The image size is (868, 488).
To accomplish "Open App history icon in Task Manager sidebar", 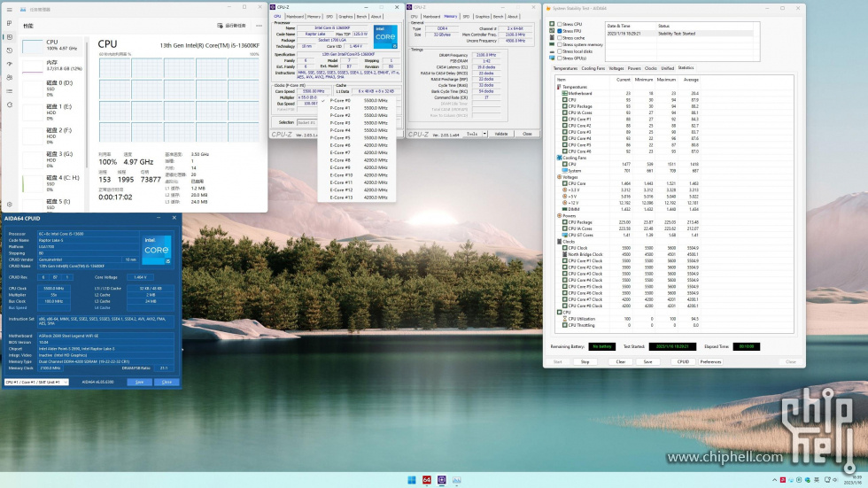I will point(10,50).
